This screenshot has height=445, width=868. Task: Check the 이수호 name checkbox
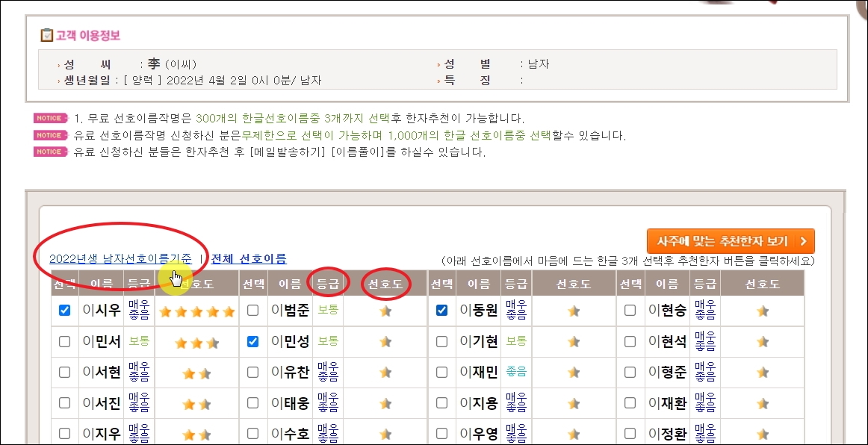253,433
